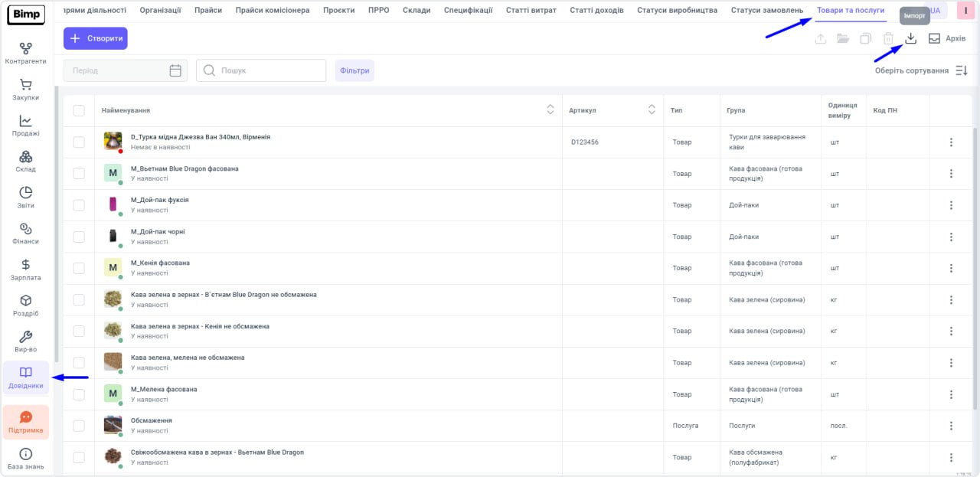Open the Фільтри button
This screenshot has height=477, width=980.
click(x=354, y=70)
